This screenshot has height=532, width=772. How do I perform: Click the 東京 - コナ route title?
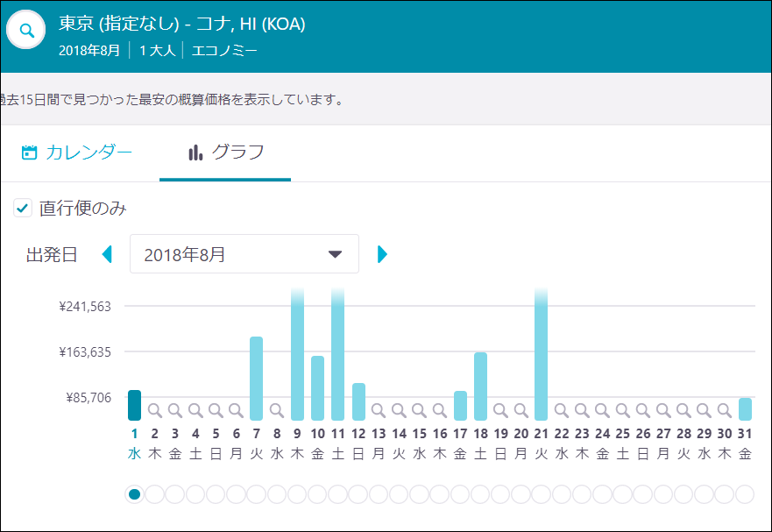tap(181, 24)
